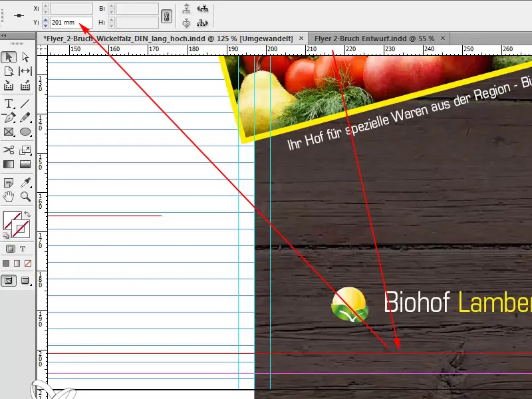Click the X position stepper arrows
Viewport: 532px width, 399px height.
(45, 9)
